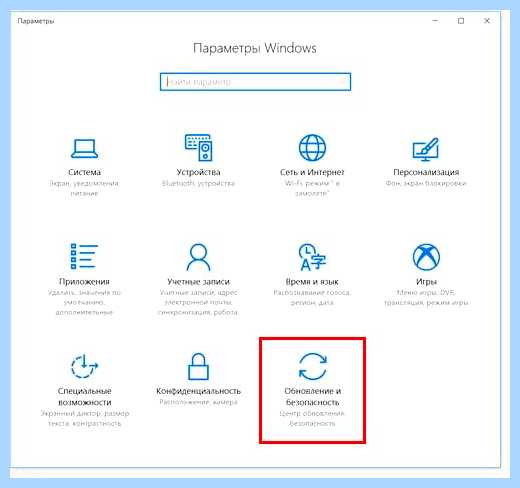Click the Конфиденциальность category title
This screenshot has height=488, width=520.
pos(198,391)
